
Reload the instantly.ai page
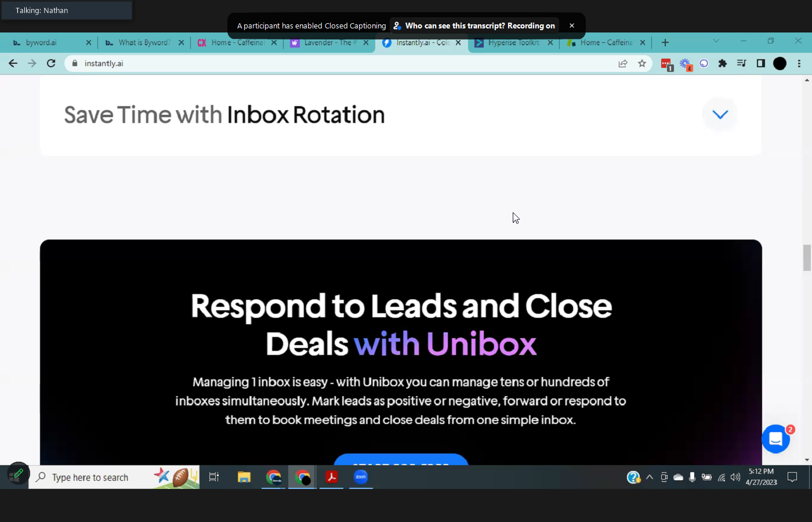(51, 63)
